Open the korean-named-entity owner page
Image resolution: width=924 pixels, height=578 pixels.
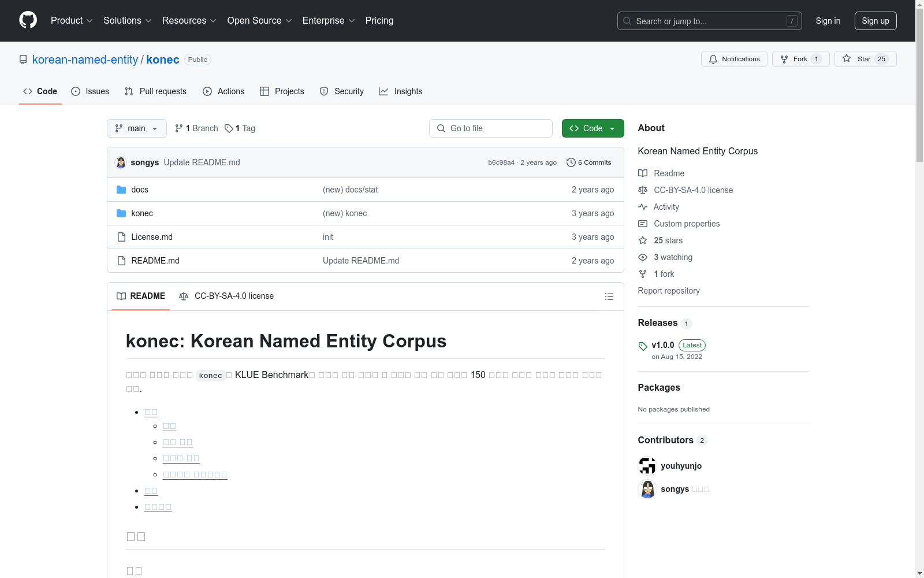85,60
